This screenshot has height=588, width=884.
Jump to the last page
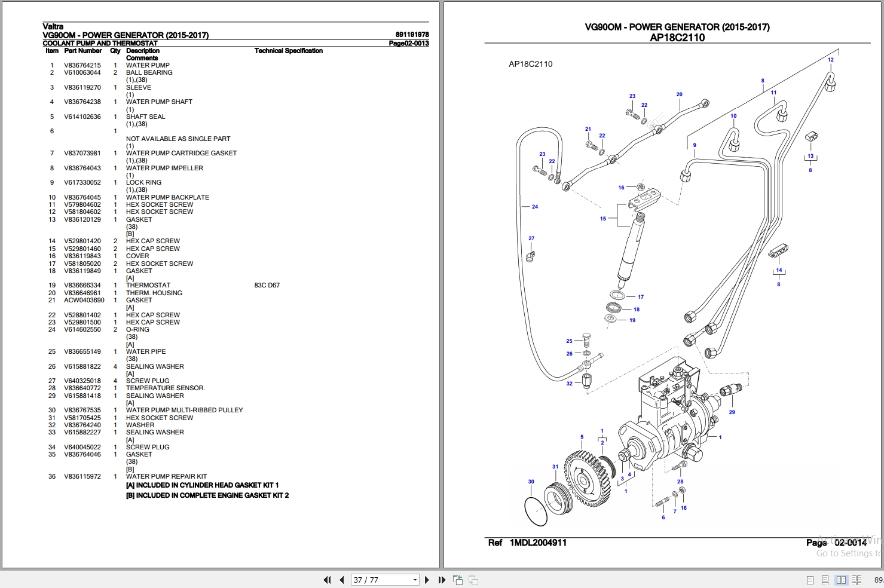coord(442,580)
